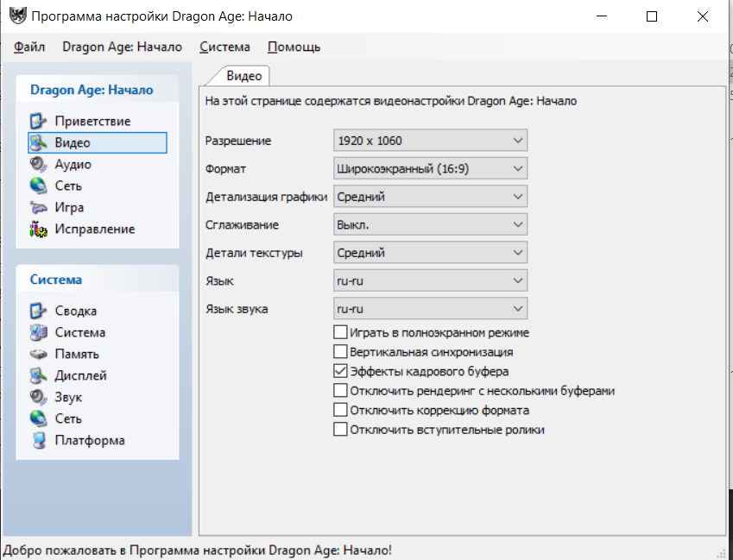Click the Видео sidebar icon
The width and height of the screenshot is (733, 560).
coord(38,142)
